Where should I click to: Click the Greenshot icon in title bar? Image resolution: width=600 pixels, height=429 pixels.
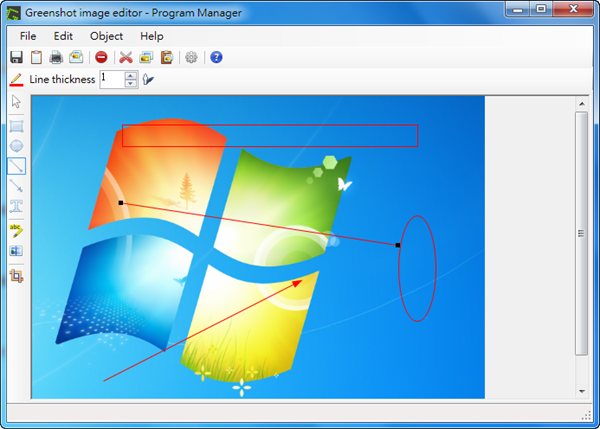point(13,13)
